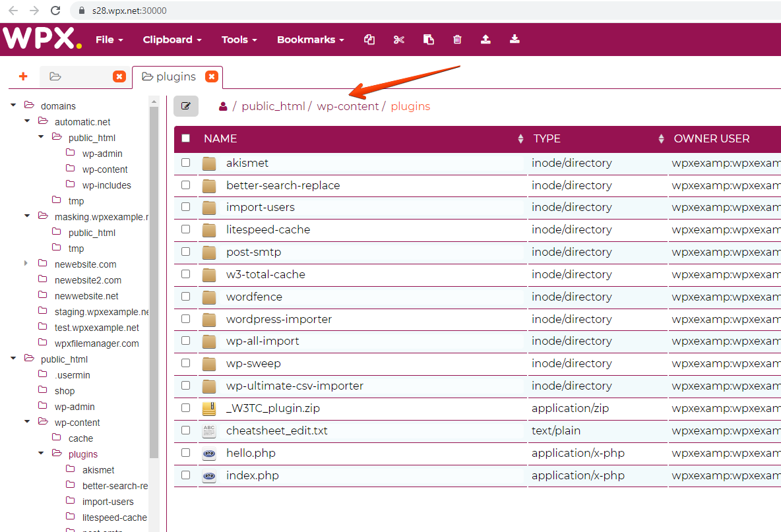This screenshot has width=781, height=532.
Task: Click the Paste icon in toolbar
Action: [428, 40]
